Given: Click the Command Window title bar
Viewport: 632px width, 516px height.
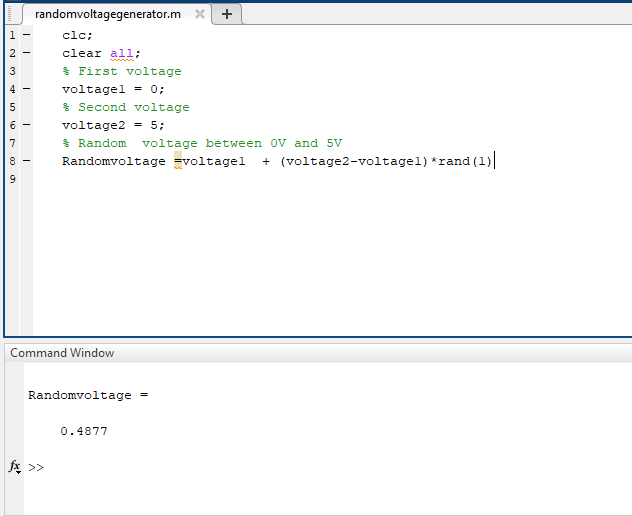Looking at the screenshot, I should click(318, 353).
